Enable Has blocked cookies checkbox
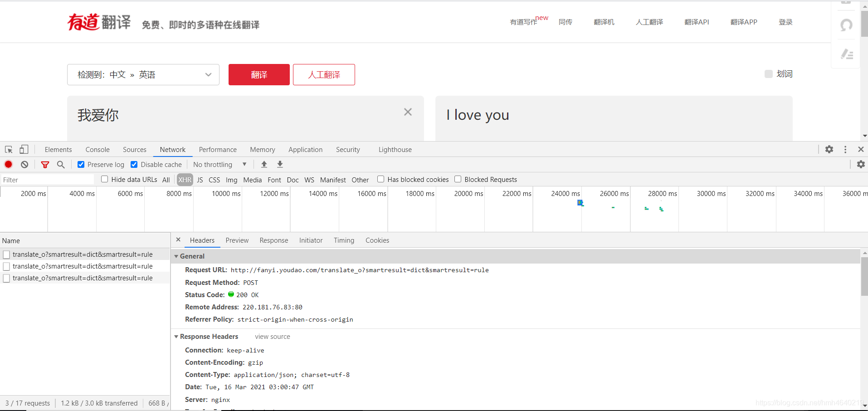The height and width of the screenshot is (411, 868). pyautogui.click(x=381, y=179)
